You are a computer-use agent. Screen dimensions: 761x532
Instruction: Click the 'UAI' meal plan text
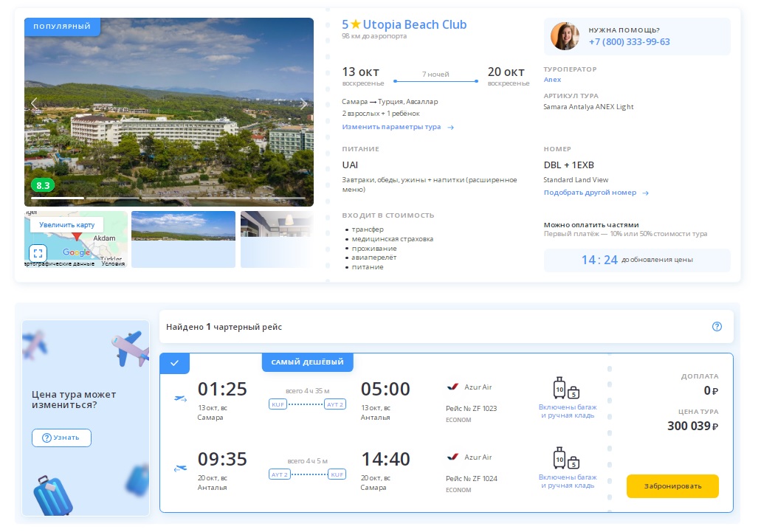350,165
